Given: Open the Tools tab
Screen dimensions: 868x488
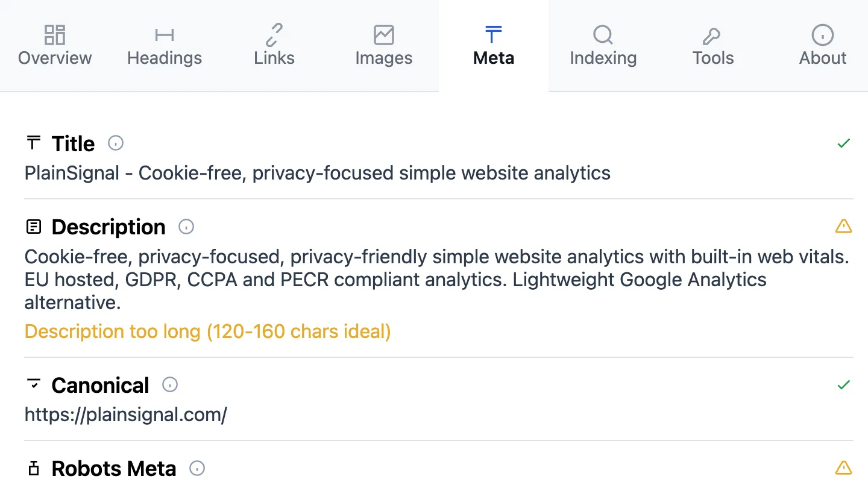Looking at the screenshot, I should pyautogui.click(x=713, y=46).
